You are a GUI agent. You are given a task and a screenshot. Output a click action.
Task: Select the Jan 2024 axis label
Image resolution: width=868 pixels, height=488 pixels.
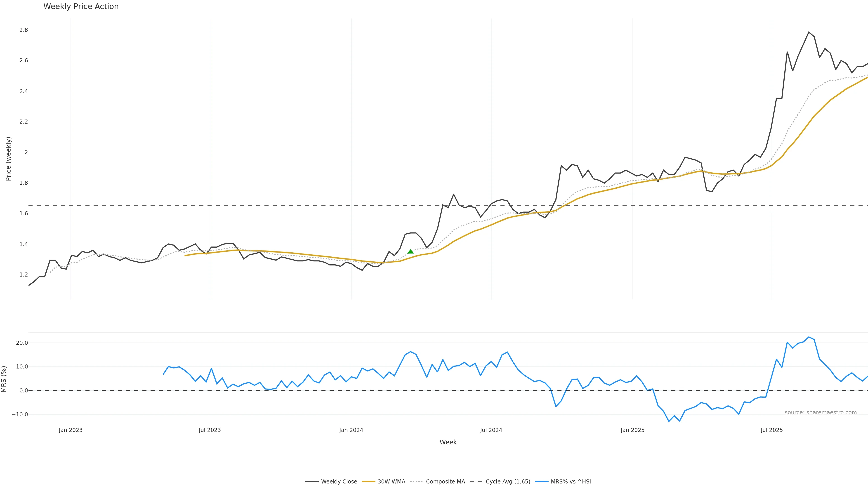click(x=351, y=430)
